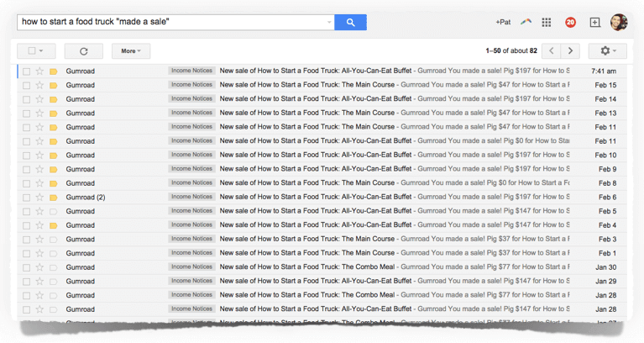Click Income Notices label on Jan 29 email
The width and height of the screenshot is (644, 343).
click(x=191, y=281)
